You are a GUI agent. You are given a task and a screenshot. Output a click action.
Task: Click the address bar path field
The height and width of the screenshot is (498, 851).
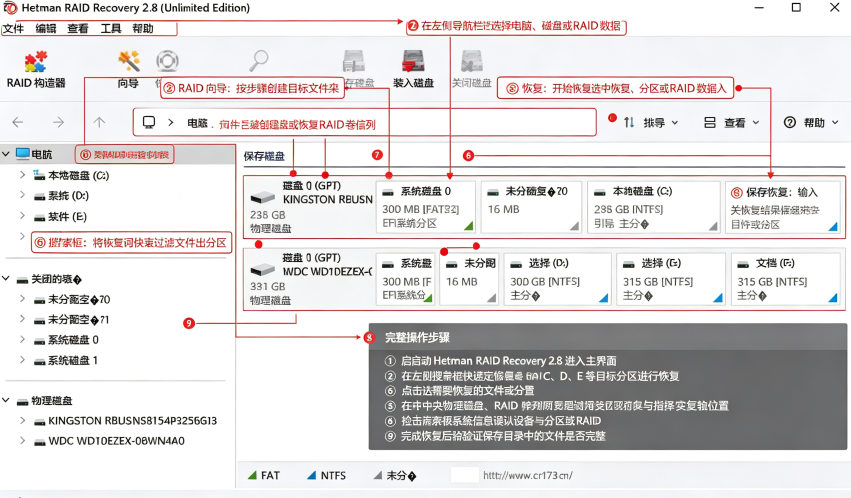tap(365, 123)
